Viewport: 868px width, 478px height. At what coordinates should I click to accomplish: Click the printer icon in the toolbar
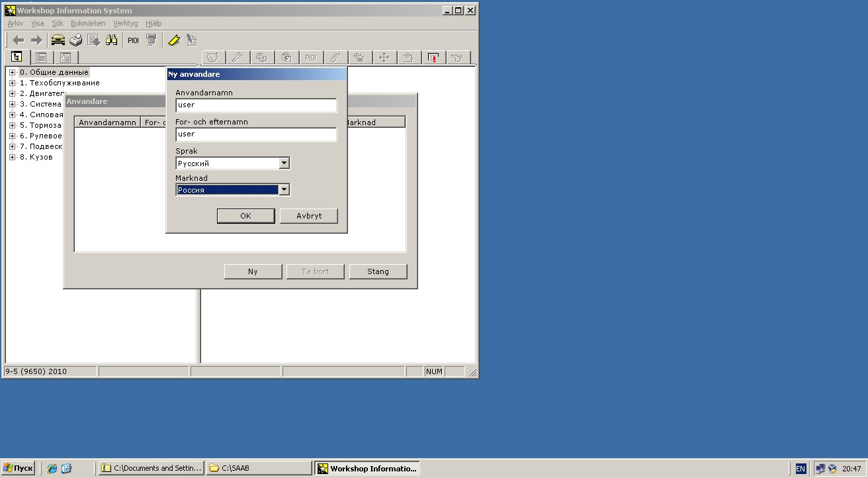click(x=76, y=40)
